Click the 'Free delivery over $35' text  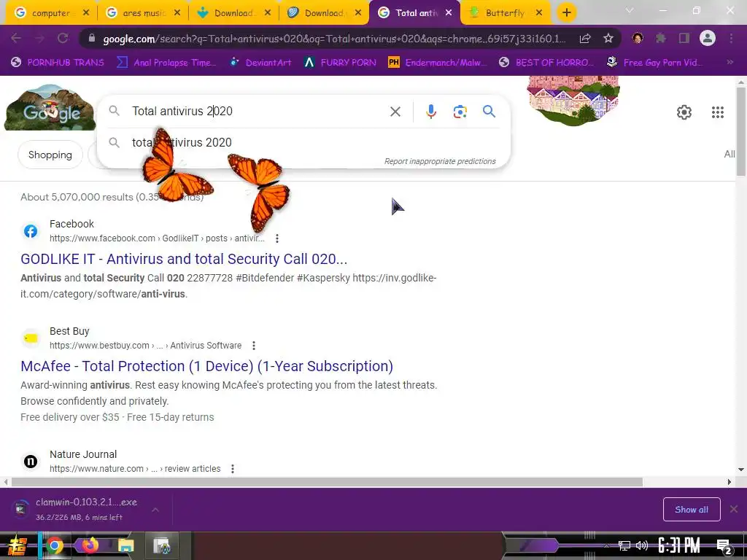click(69, 417)
